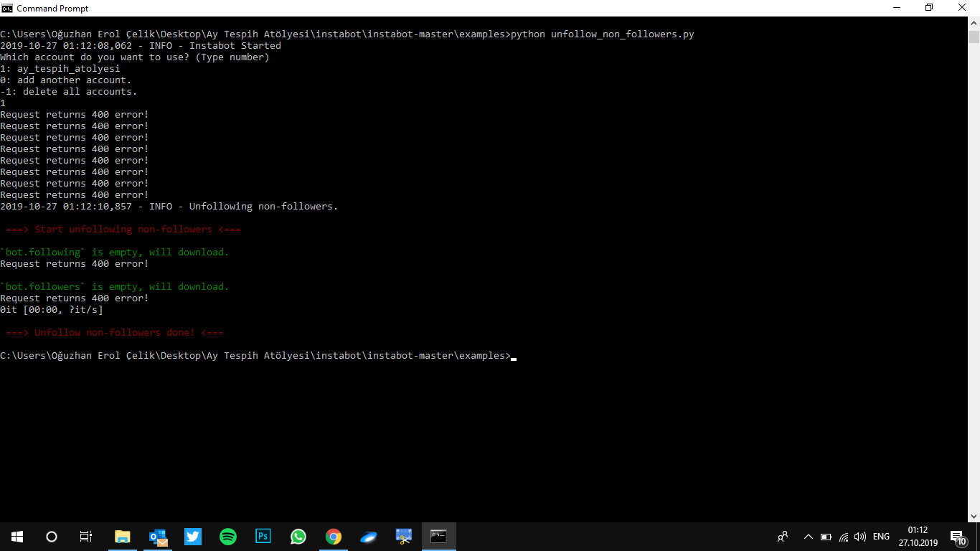
Task: Open the speaker volume control
Action: [860, 536]
